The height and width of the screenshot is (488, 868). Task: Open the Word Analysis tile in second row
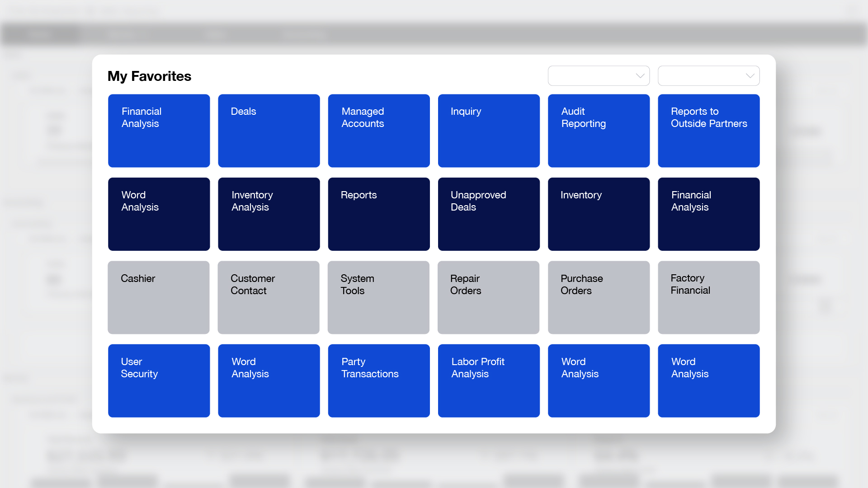click(159, 214)
